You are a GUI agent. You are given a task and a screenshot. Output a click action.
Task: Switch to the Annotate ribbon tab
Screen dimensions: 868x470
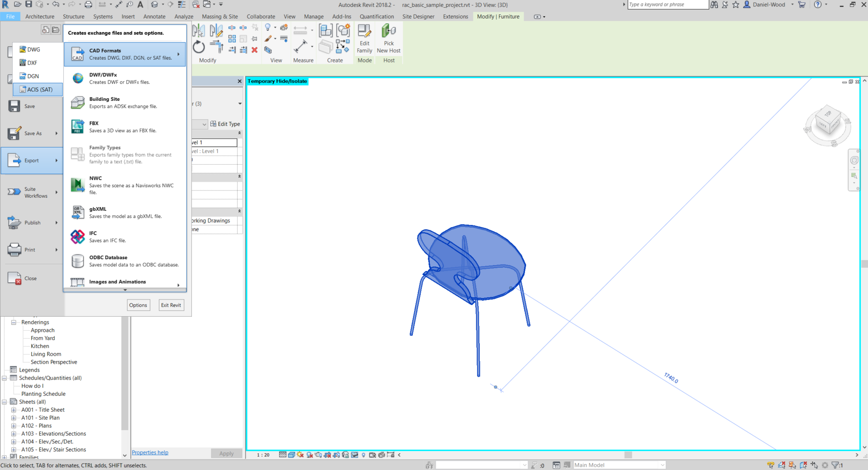[154, 16]
